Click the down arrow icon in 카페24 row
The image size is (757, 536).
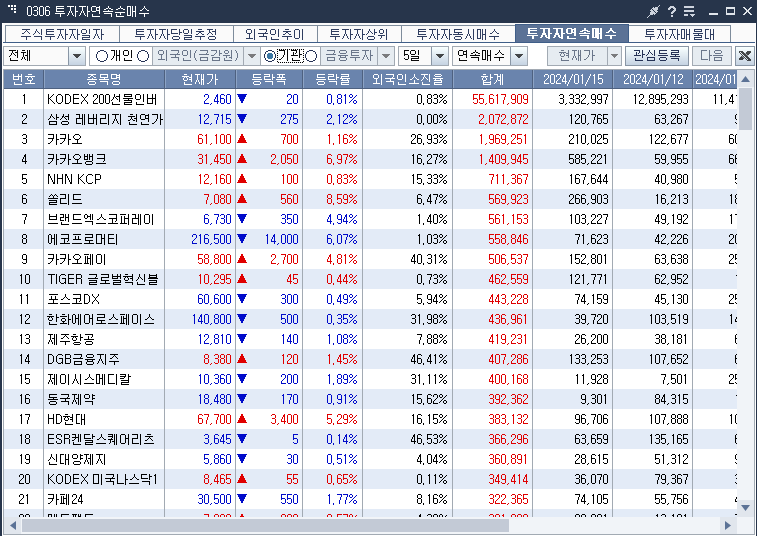[242, 499]
